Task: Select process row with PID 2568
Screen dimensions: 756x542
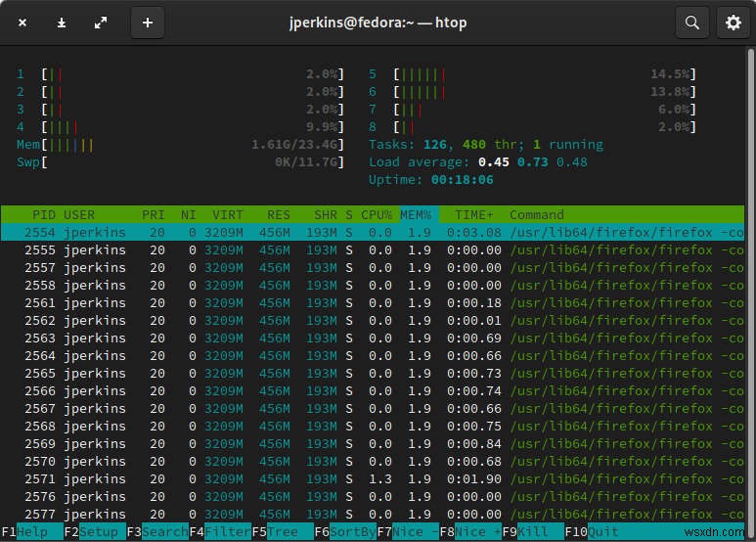Action: click(373, 427)
